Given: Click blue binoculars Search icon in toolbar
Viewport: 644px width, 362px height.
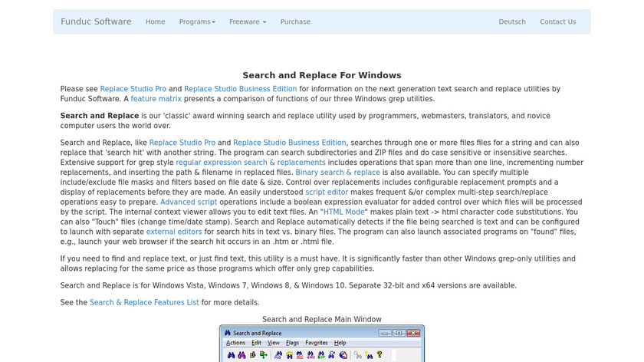Looking at the screenshot, I should tap(232, 355).
